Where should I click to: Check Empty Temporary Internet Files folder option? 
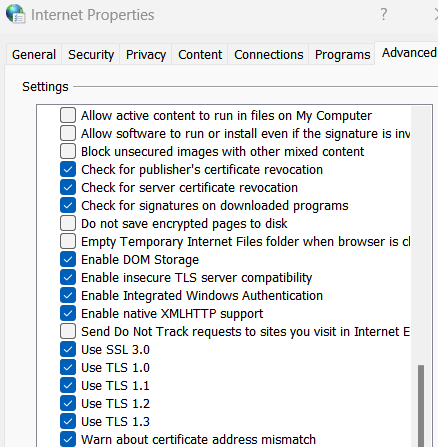point(68,241)
